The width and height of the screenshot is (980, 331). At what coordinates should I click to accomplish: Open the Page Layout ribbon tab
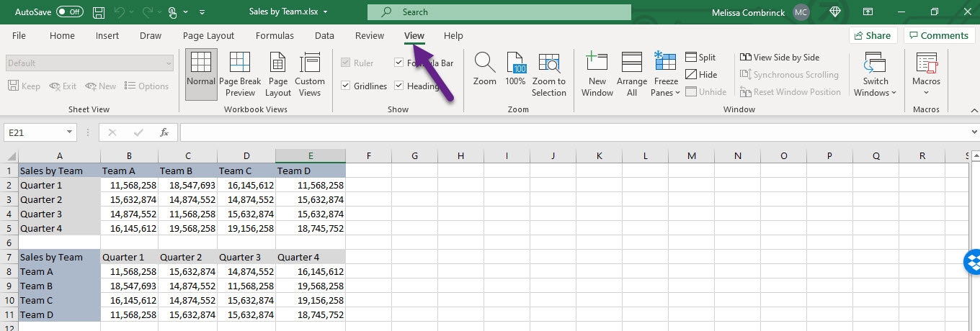click(208, 36)
